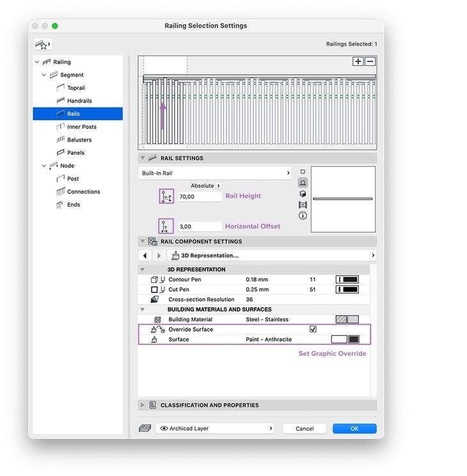Go to previous component settings page
Viewport: 467px width, 476px height.
pos(145,256)
